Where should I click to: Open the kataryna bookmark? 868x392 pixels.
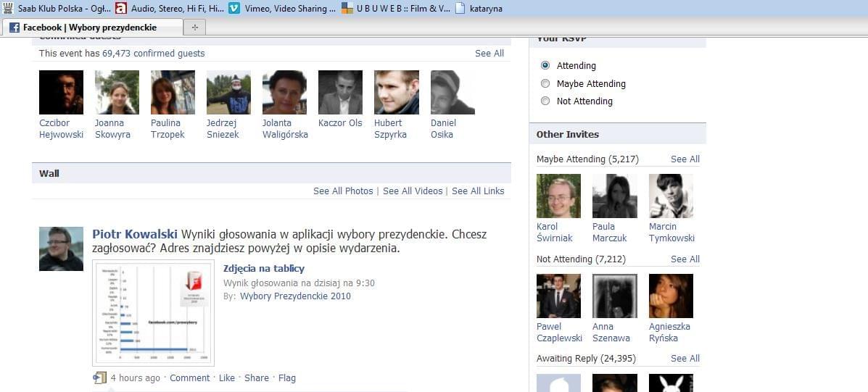click(479, 9)
